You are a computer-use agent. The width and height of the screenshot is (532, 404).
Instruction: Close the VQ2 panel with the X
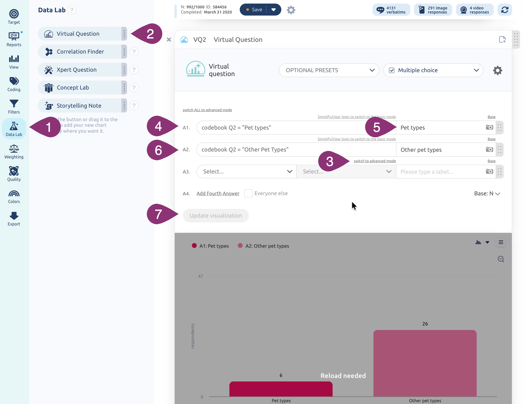tap(169, 40)
